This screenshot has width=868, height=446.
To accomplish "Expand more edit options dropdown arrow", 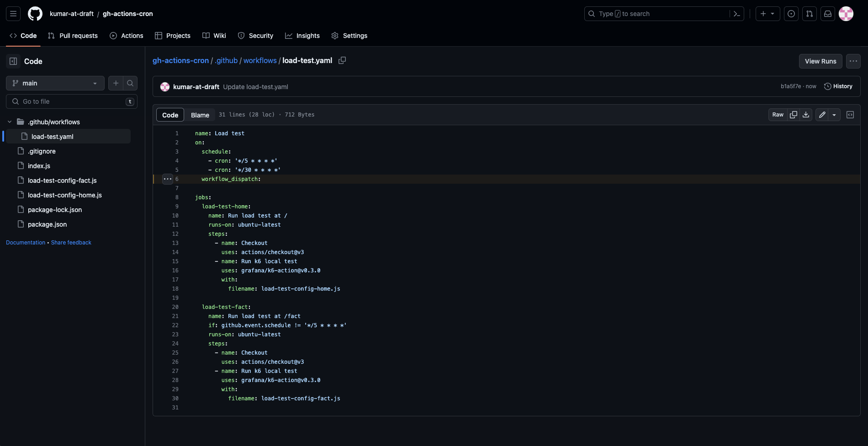I will tap(834, 115).
